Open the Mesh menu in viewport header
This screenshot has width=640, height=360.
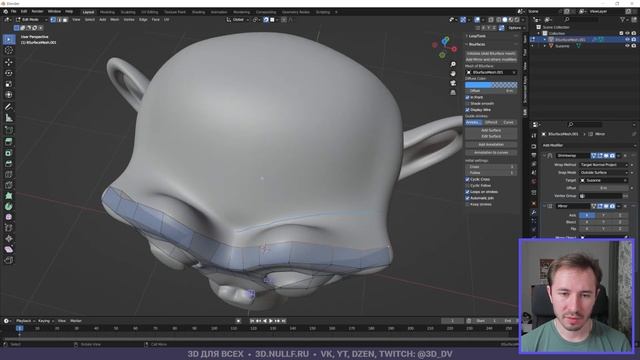tap(115, 20)
